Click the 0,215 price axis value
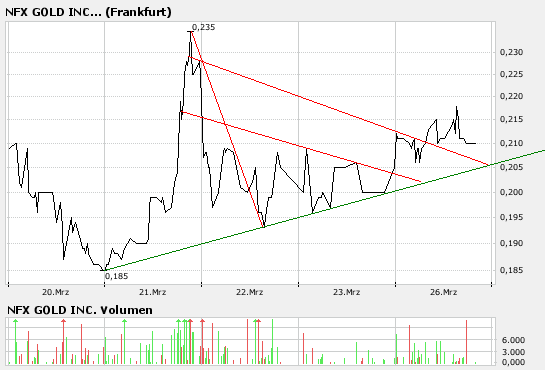The width and height of the screenshot is (545, 384). coord(511,119)
